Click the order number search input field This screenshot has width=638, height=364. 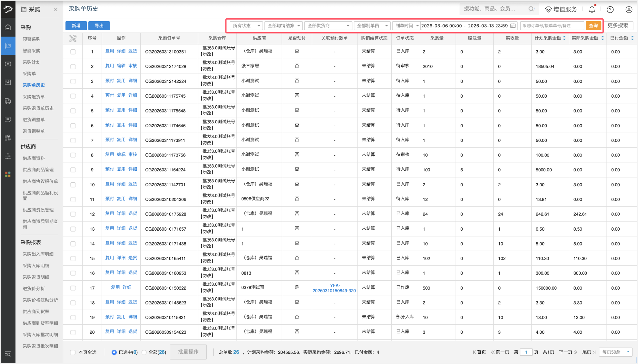(552, 26)
